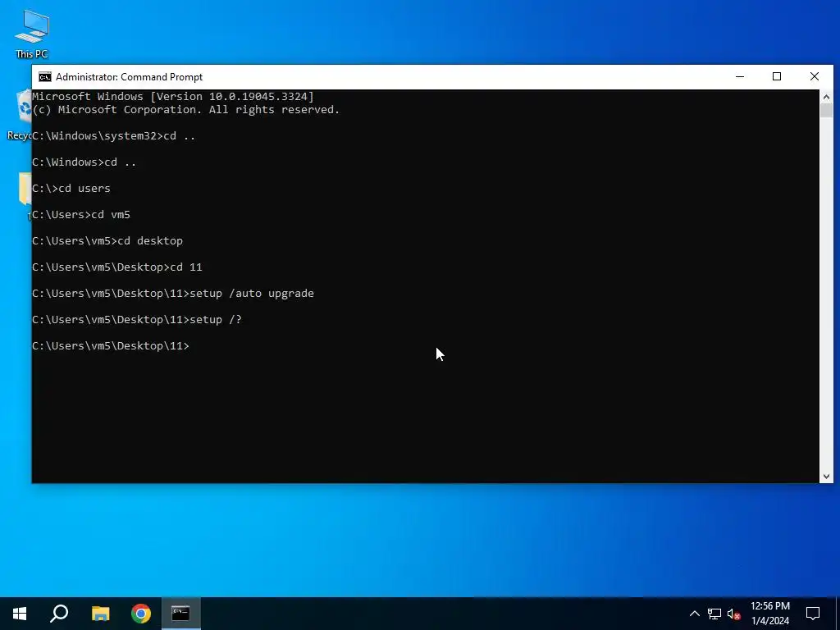Open the clock showing 12:56 PM
The height and width of the screenshot is (630, 840).
coord(769,614)
